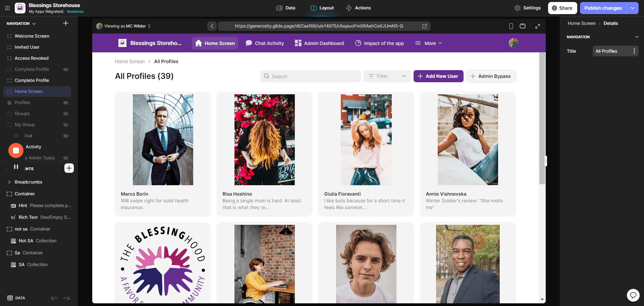Image resolution: width=644 pixels, height=306 pixels.
Task: Click the preview vertical scrollbar
Action: (542, 118)
